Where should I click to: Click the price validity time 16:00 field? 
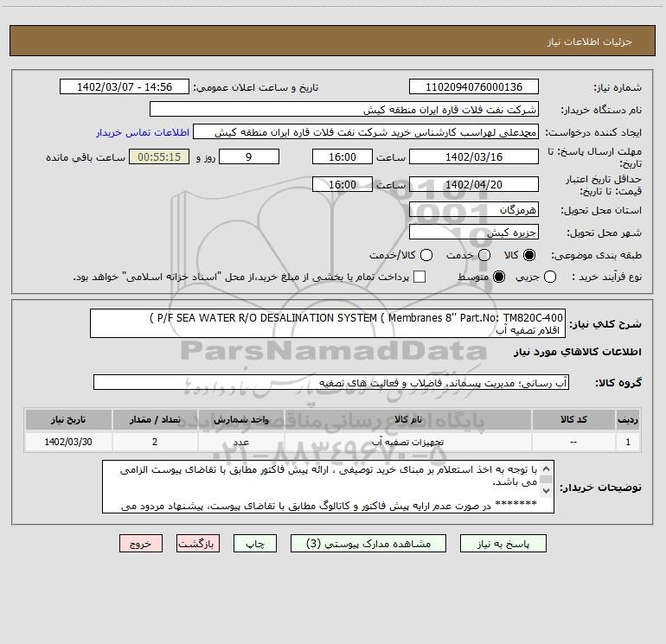(x=343, y=184)
